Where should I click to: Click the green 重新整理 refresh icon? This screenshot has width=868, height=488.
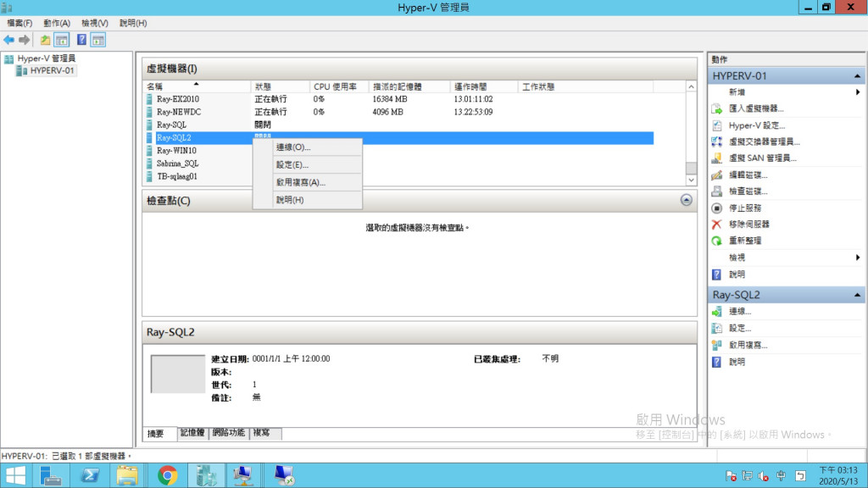coord(717,241)
